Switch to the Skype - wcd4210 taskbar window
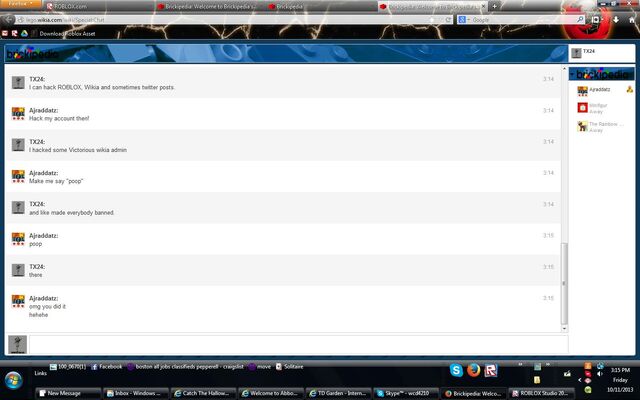This screenshot has height=400, width=640. (x=407, y=393)
